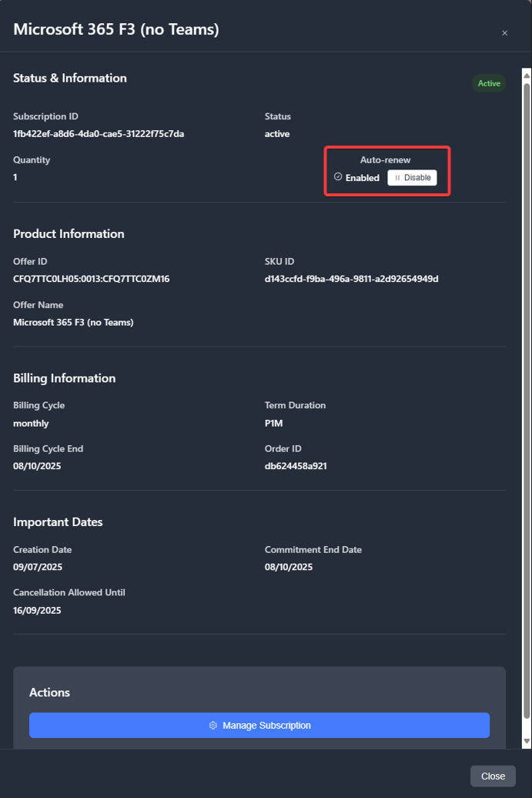Image resolution: width=532 pixels, height=798 pixels.
Task: Click the Billing Cycle End date 08/10/2025
Action: 38,466
